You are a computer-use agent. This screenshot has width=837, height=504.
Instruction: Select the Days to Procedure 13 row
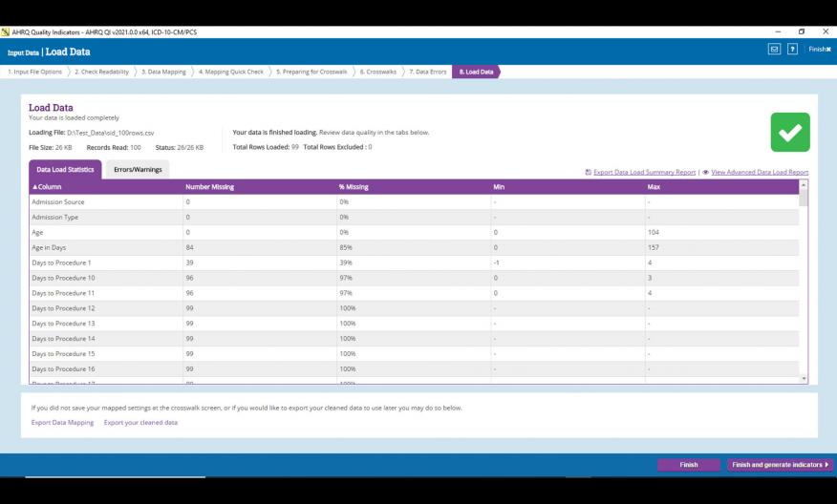pyautogui.click(x=415, y=324)
